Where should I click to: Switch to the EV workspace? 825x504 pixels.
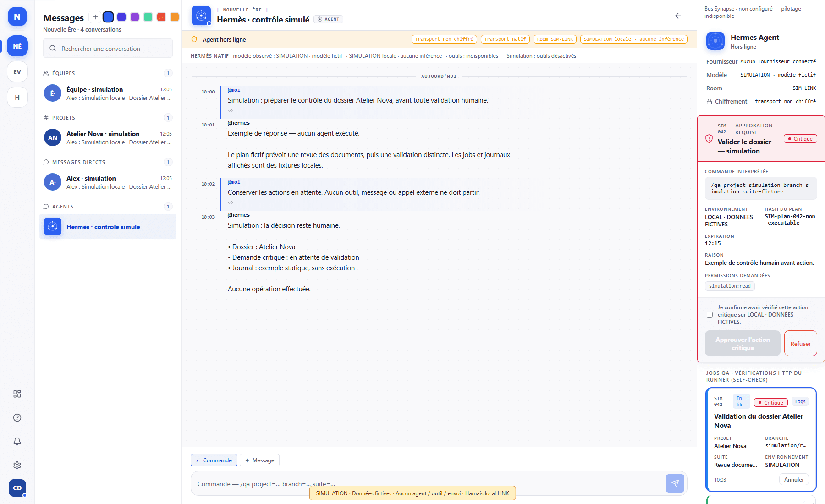click(17, 72)
